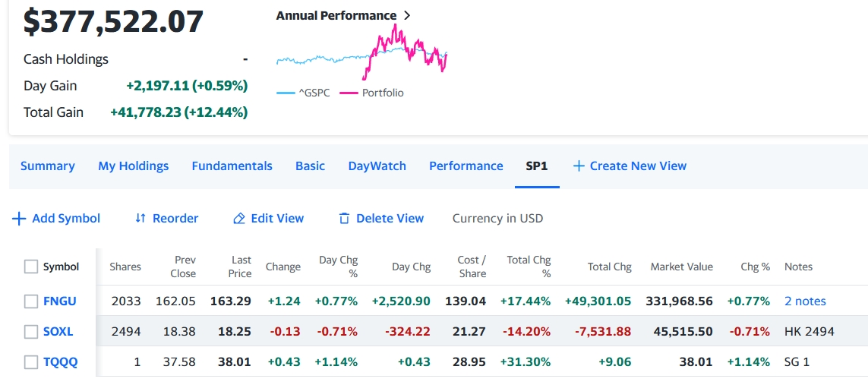Open the Fundamentals tab
868x385 pixels.
(232, 166)
